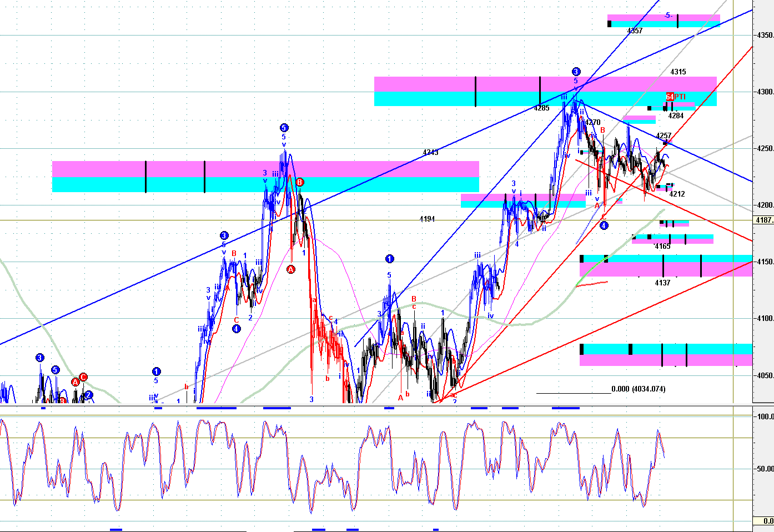Click the circled blue 4 below red C near 4200
Screen dimensions: 774x532
point(604,225)
